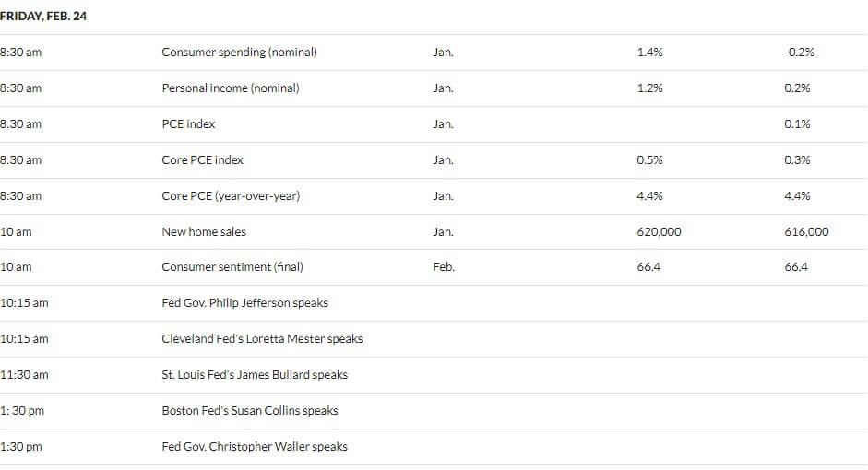This screenshot has height=470, width=868.
Task: Select Boston Fed's Susan Collins speaks
Action: point(250,410)
